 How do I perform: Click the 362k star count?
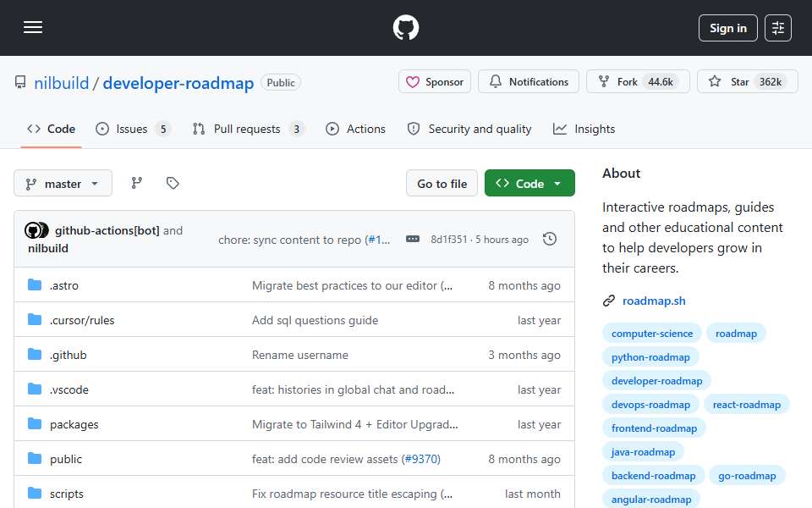tap(770, 82)
